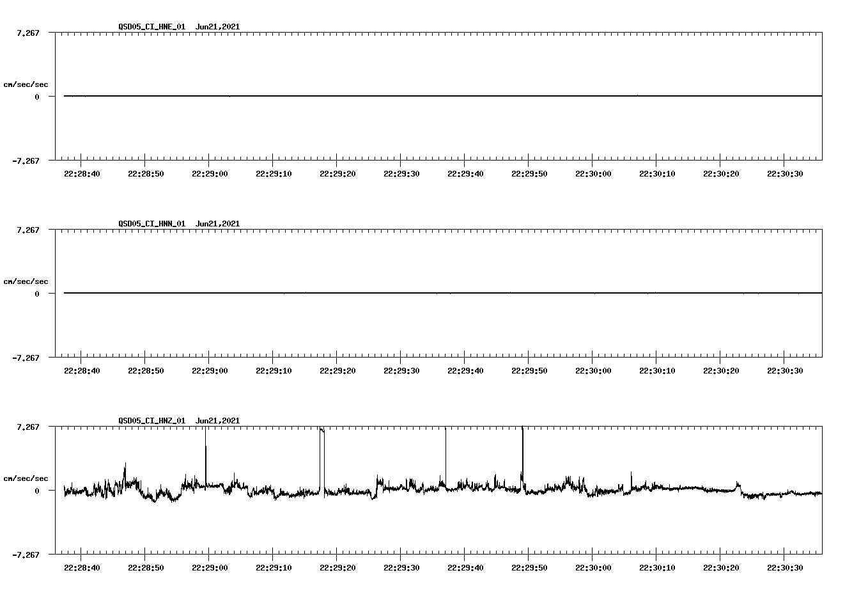Click the HNZ spike near 22:29:37

(x=446, y=457)
